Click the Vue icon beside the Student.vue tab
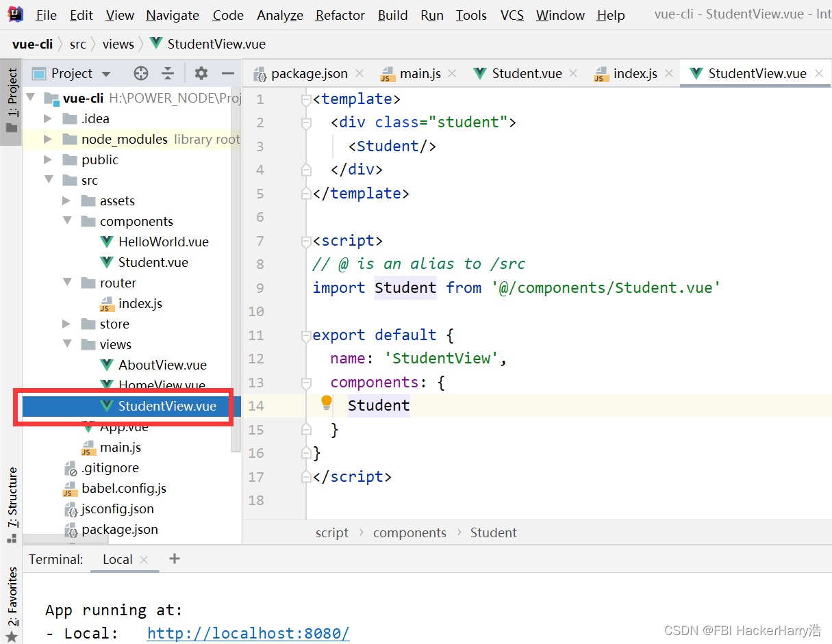832x644 pixels. coord(481,73)
